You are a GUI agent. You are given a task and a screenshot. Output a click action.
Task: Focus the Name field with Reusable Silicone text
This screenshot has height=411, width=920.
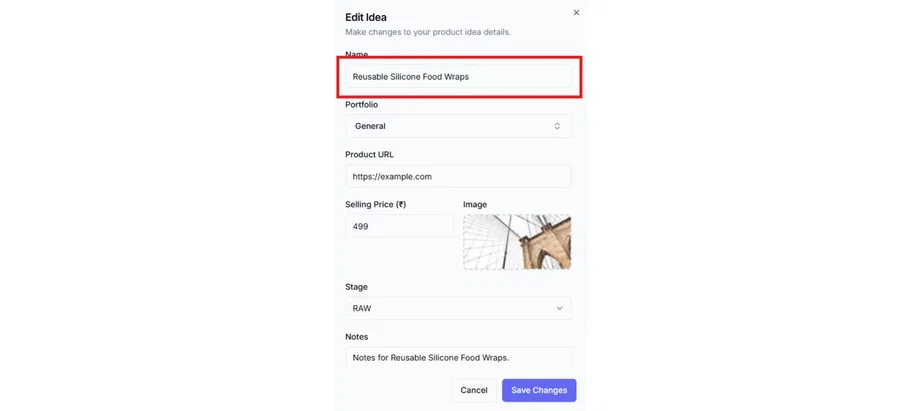pyautogui.click(x=458, y=76)
